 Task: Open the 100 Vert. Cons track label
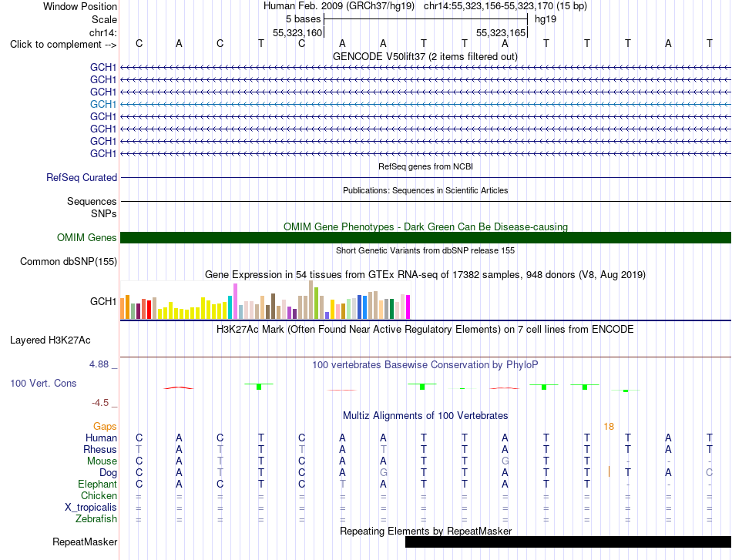pyautogui.click(x=43, y=383)
